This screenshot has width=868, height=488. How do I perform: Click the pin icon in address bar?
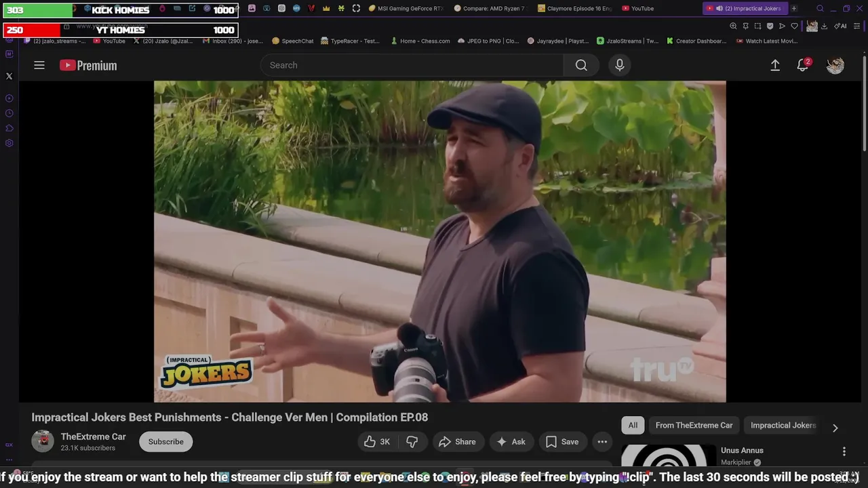click(745, 26)
